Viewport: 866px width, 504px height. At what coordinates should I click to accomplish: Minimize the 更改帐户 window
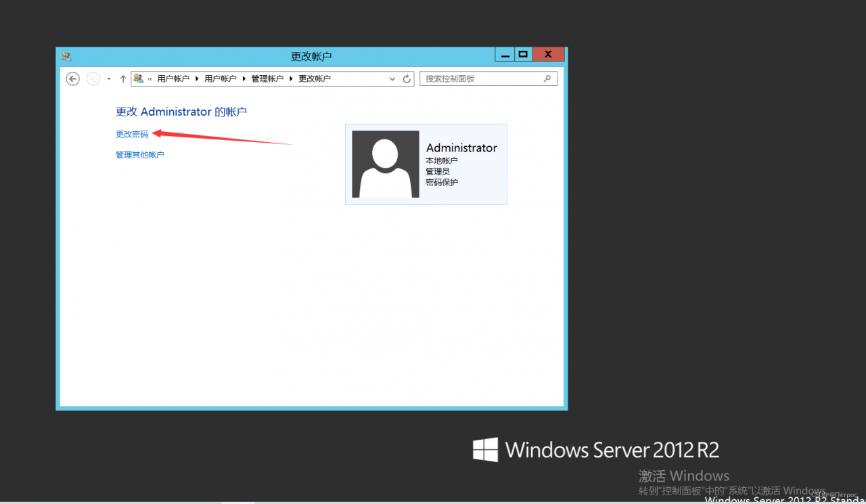[505, 55]
